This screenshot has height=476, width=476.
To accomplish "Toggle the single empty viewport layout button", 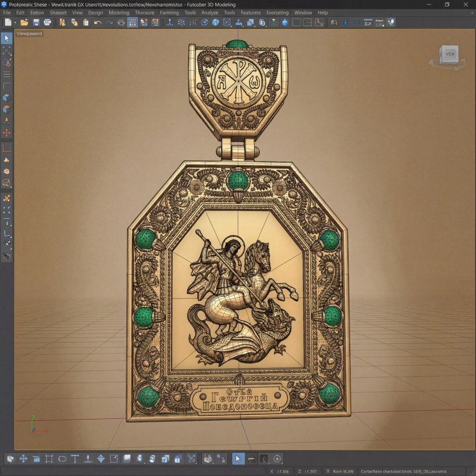I will click(x=297, y=22).
